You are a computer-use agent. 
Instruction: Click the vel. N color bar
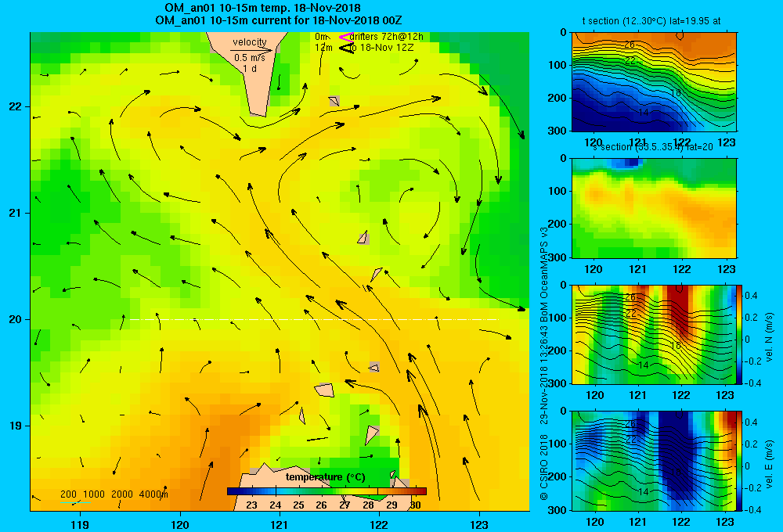point(740,334)
